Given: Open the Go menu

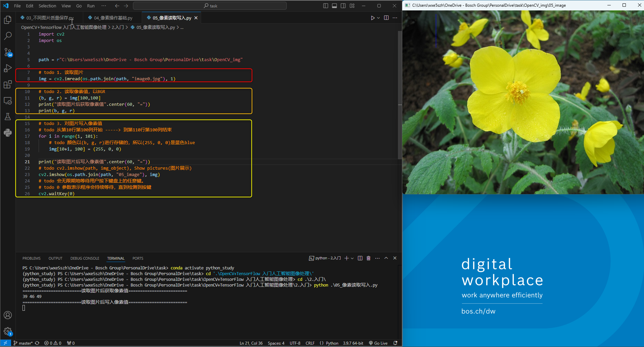Looking at the screenshot, I should click(79, 6).
